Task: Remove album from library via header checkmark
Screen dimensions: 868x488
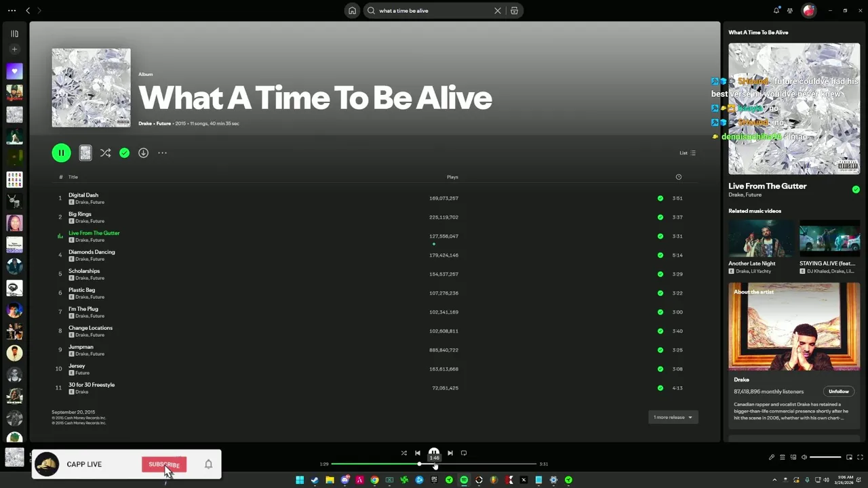Action: (124, 153)
